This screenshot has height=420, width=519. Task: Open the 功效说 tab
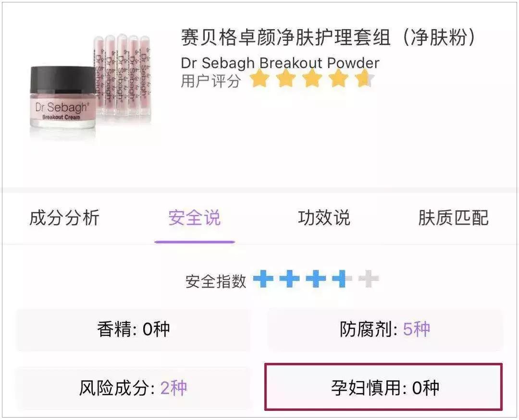tap(324, 218)
